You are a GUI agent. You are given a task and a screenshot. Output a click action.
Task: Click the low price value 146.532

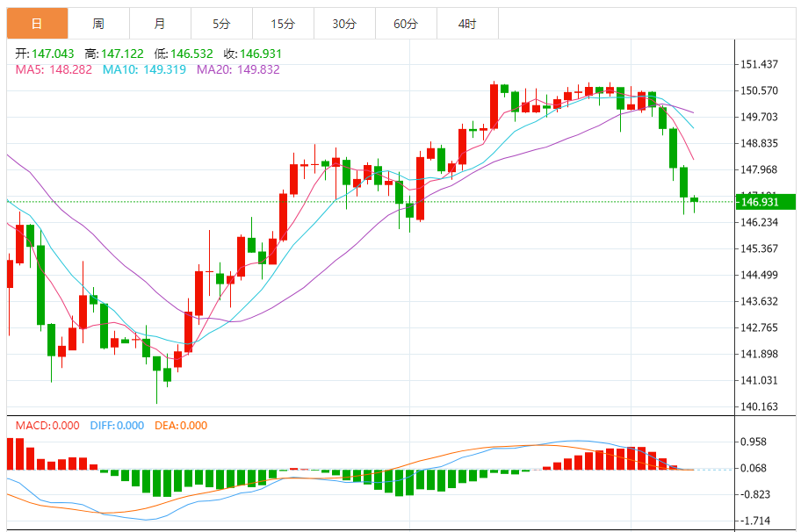(x=191, y=54)
